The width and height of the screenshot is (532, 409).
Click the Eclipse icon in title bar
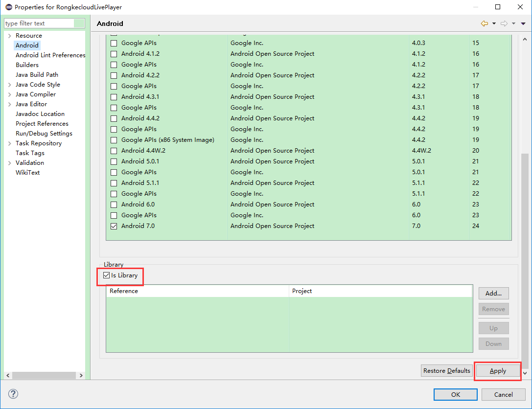pyautogui.click(x=8, y=7)
